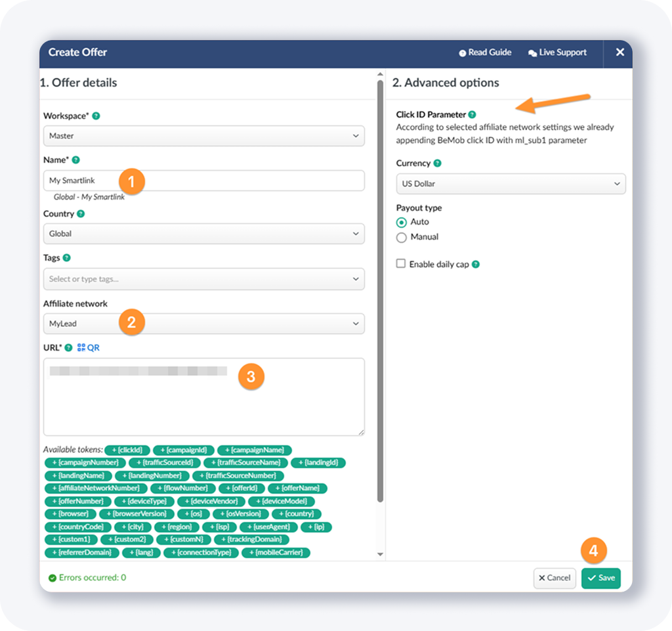Click the Country help question icon
This screenshot has width=672, height=631.
[x=81, y=214]
